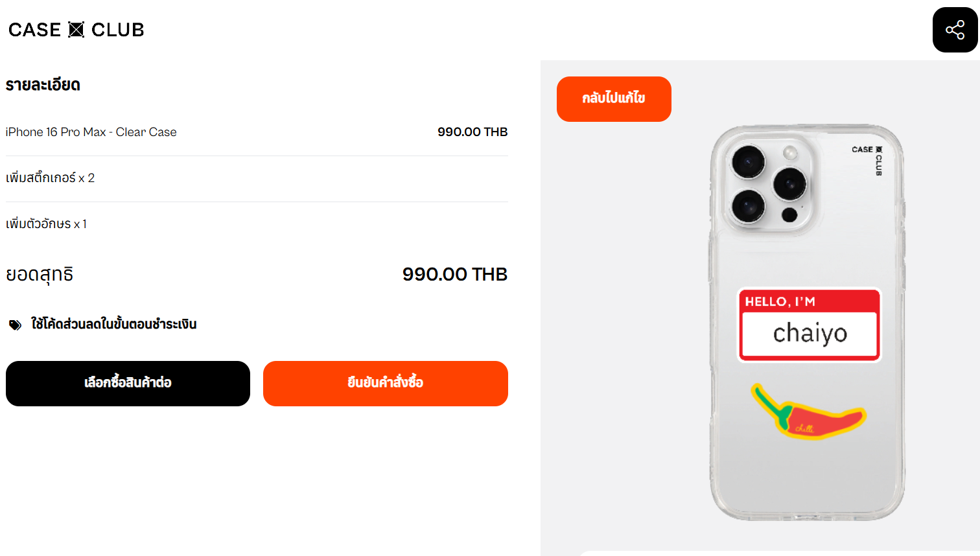
Task: Click the discount tag icon
Action: (15, 325)
